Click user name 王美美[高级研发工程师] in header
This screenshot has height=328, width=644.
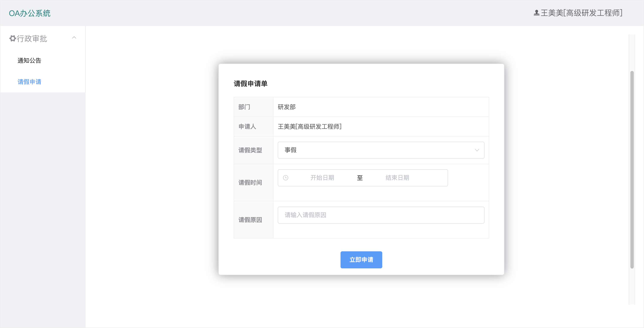(x=582, y=13)
